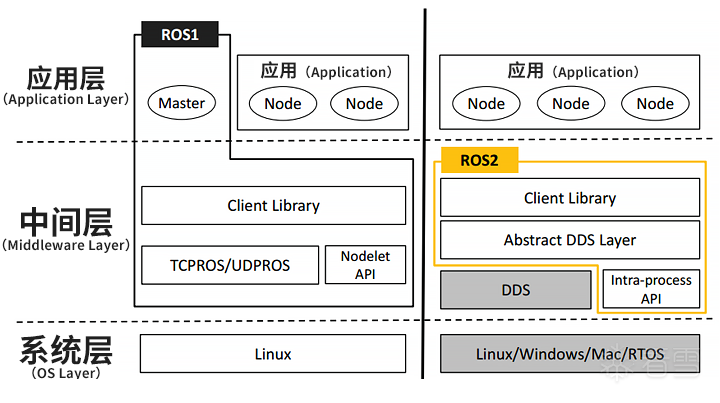Click the yellow ROS2 label

478,160
